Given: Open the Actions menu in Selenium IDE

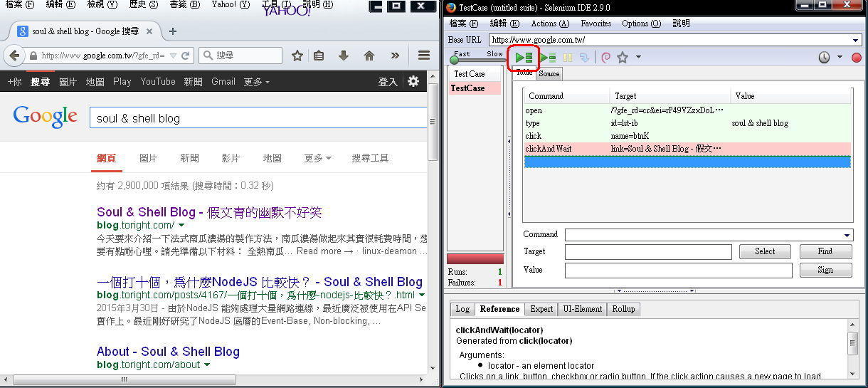Looking at the screenshot, I should (x=549, y=23).
